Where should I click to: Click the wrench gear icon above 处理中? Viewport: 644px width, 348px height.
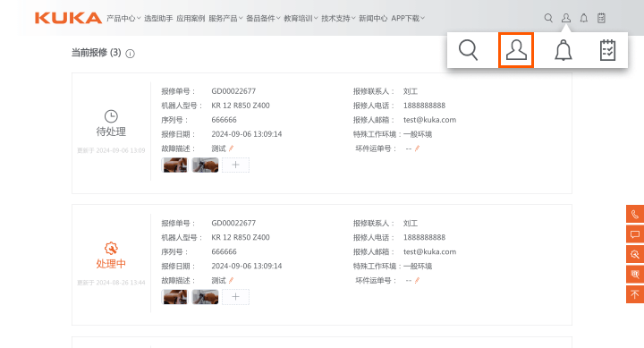click(111, 248)
